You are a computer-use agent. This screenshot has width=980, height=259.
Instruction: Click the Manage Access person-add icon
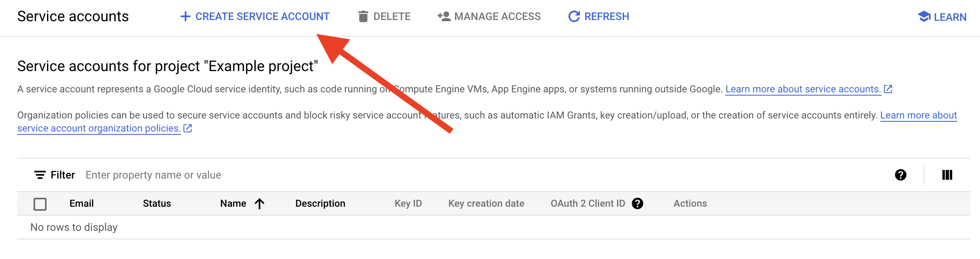click(444, 16)
